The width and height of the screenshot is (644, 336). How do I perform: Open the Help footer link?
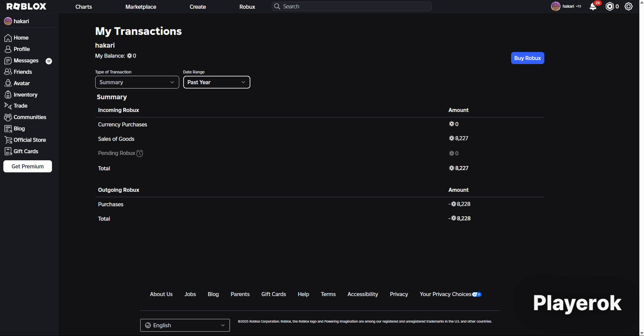point(303,294)
